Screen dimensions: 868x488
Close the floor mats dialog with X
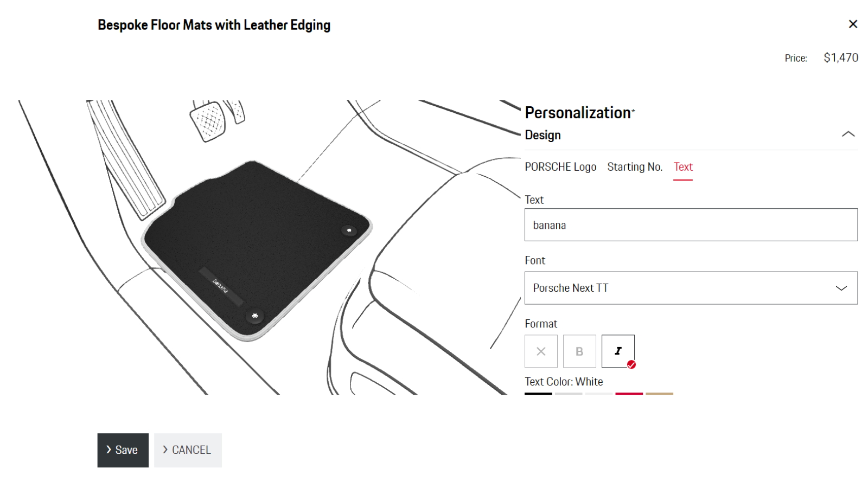click(853, 24)
